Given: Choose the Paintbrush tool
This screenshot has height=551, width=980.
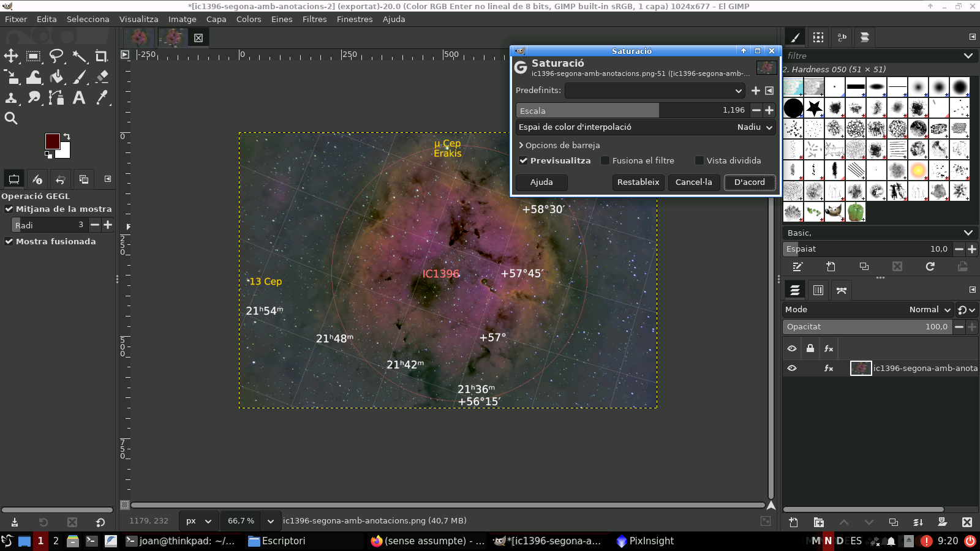Looking at the screenshot, I should coord(80,77).
